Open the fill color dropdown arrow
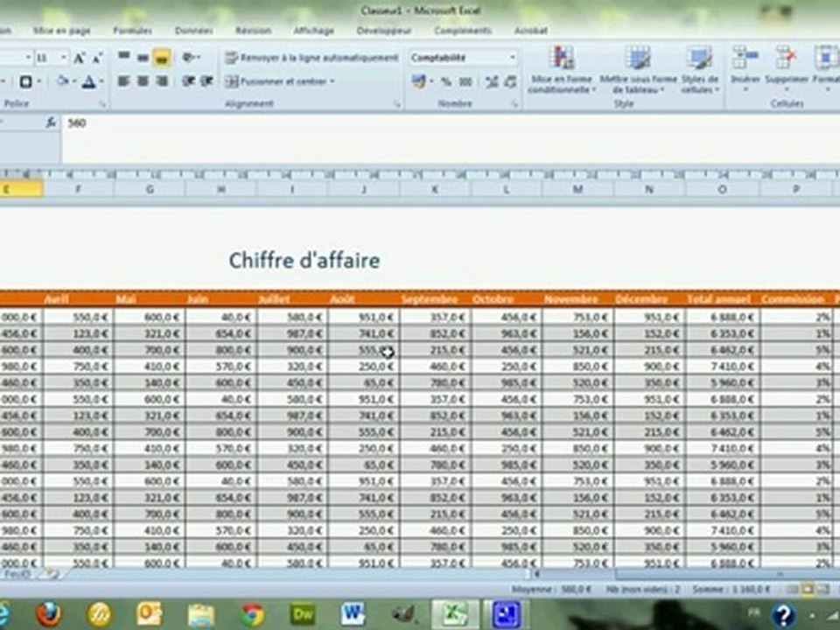840x630 pixels. click(73, 81)
